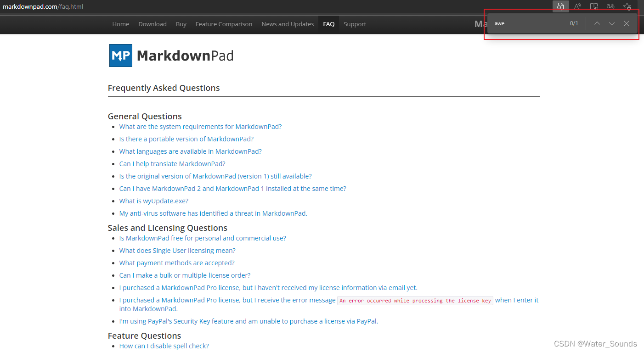Activate the Read aloud icon

(x=577, y=6)
